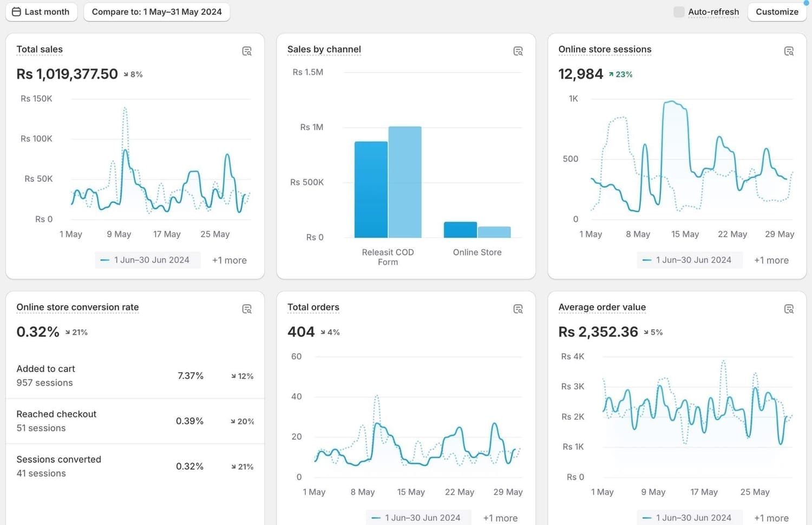Click the calendar icon in Last month button
This screenshot has height=525, width=812.
tap(17, 12)
